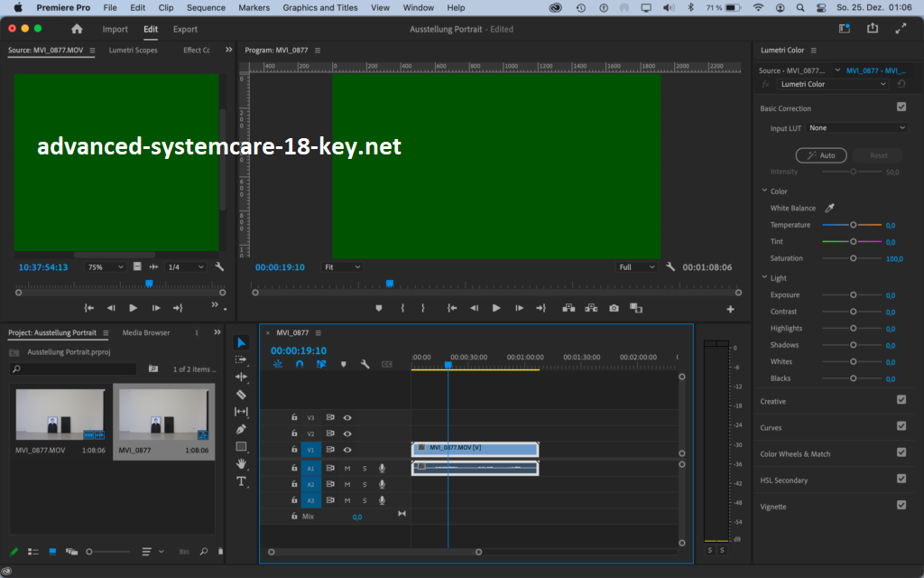924x578 pixels.
Task: Switch to the Export workspace
Action: pyautogui.click(x=185, y=29)
